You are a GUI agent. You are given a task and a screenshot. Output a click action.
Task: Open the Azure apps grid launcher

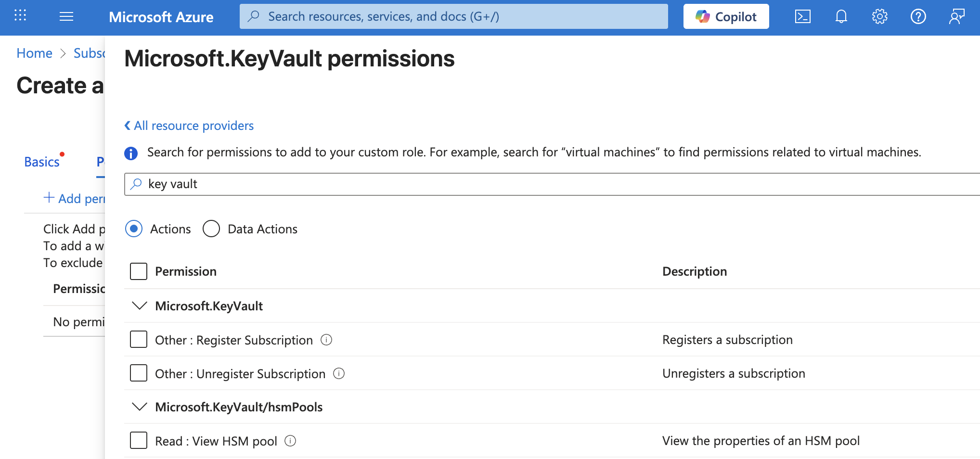point(20,16)
